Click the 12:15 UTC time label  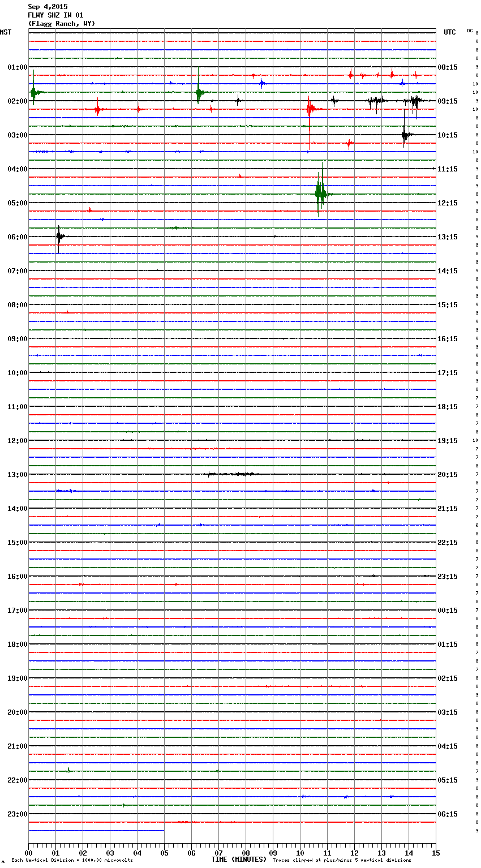(448, 203)
